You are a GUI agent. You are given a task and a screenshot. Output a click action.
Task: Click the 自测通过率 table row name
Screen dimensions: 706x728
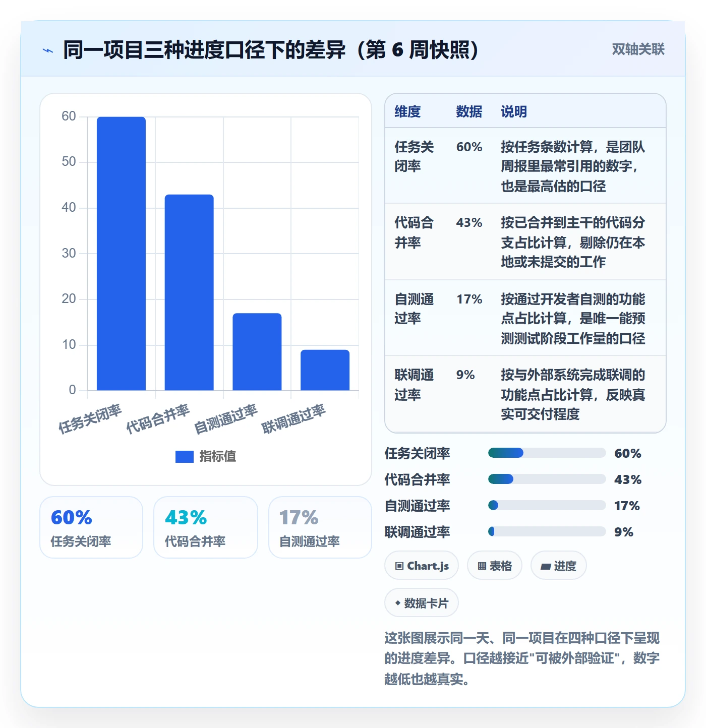tap(414, 309)
